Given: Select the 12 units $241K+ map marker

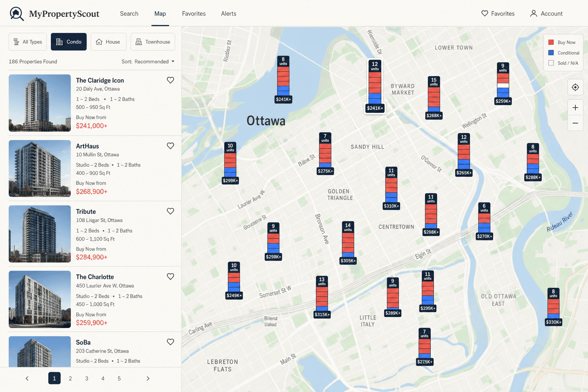Looking at the screenshot, I should click(375, 86).
